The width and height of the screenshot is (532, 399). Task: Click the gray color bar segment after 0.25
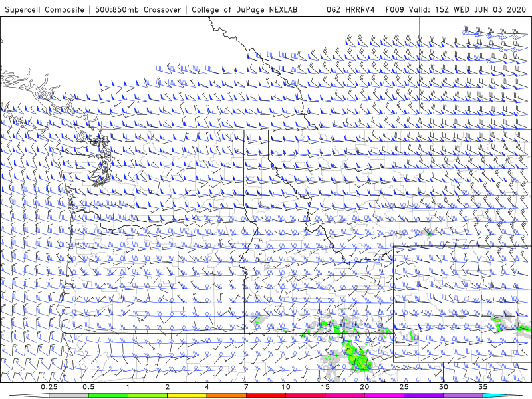[x=68, y=396]
